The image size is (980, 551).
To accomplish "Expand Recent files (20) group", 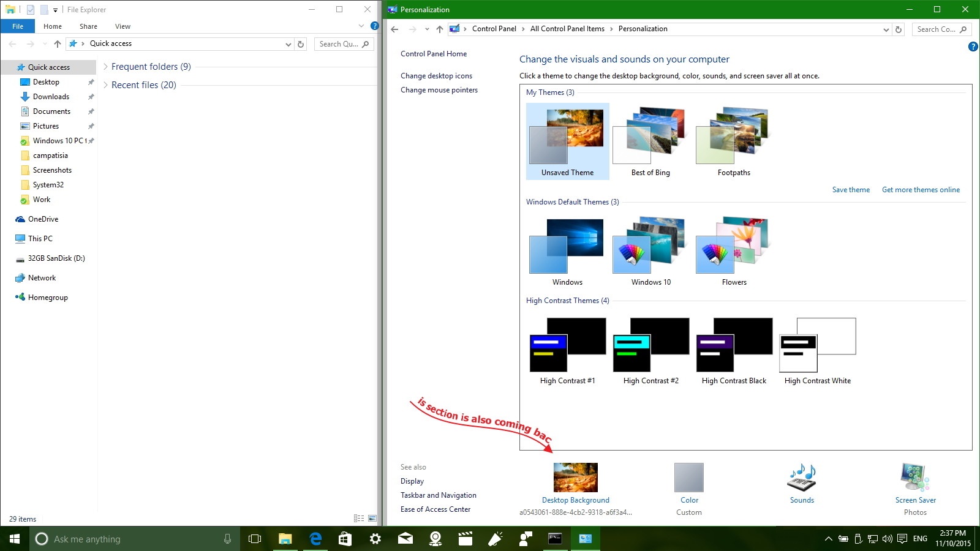I will coord(106,85).
